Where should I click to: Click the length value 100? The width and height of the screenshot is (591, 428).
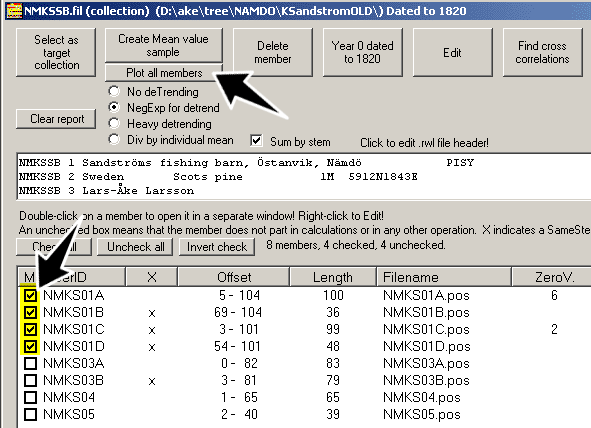[333, 295]
